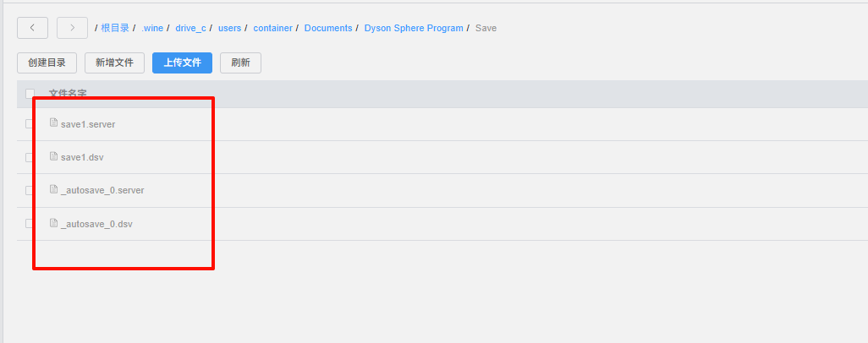Open the Dyson Sphere Program breadcrumb link
Image resolution: width=868 pixels, height=343 pixels.
pos(414,28)
